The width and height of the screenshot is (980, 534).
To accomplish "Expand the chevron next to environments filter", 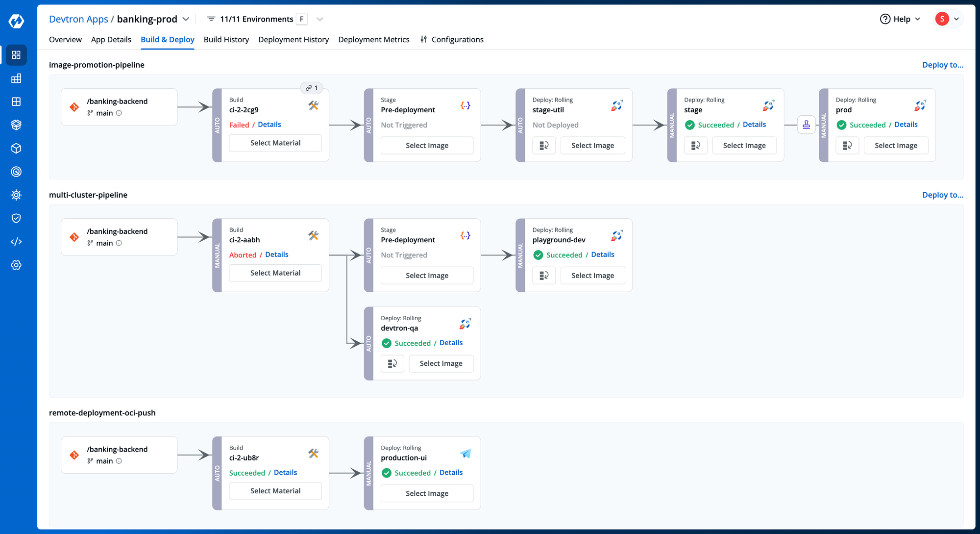I will pyautogui.click(x=320, y=19).
